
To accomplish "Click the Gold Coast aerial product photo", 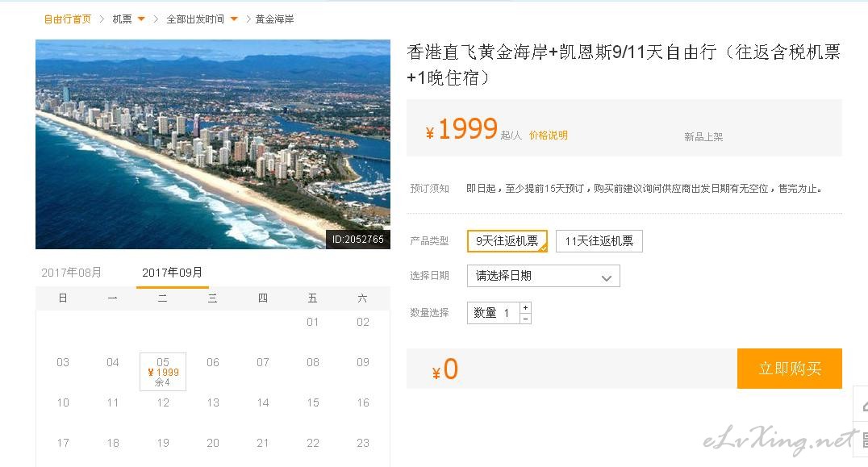I will click(213, 144).
